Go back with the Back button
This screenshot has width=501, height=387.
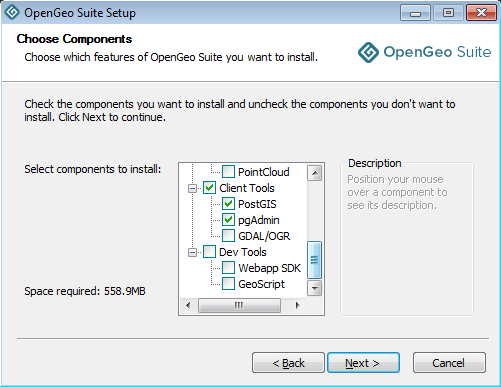288,363
